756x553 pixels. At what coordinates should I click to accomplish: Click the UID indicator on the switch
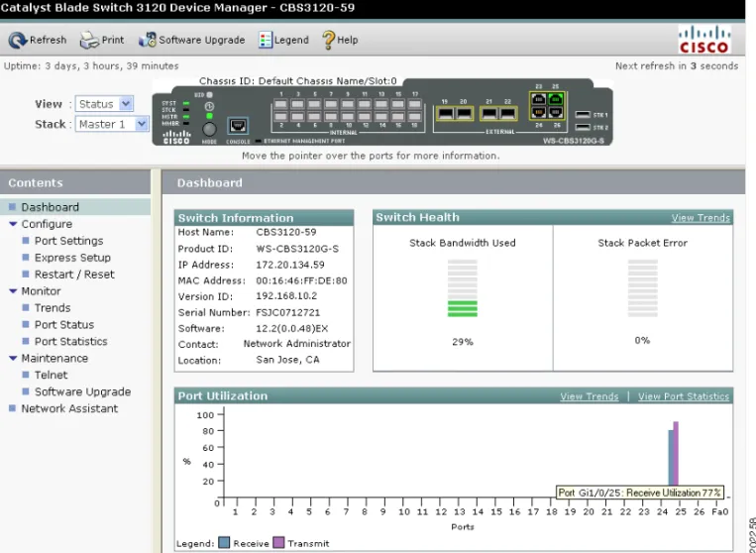coord(210,95)
